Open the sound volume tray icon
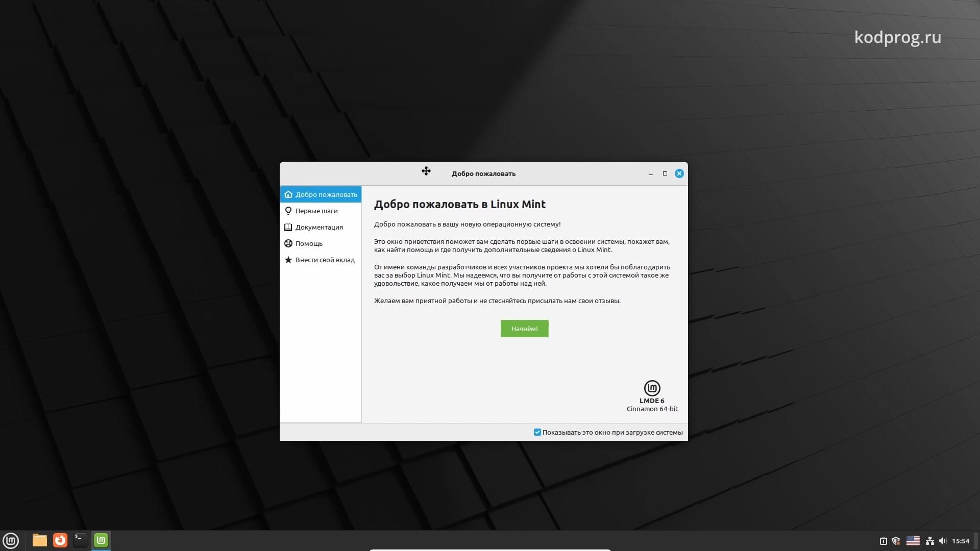 [943, 541]
